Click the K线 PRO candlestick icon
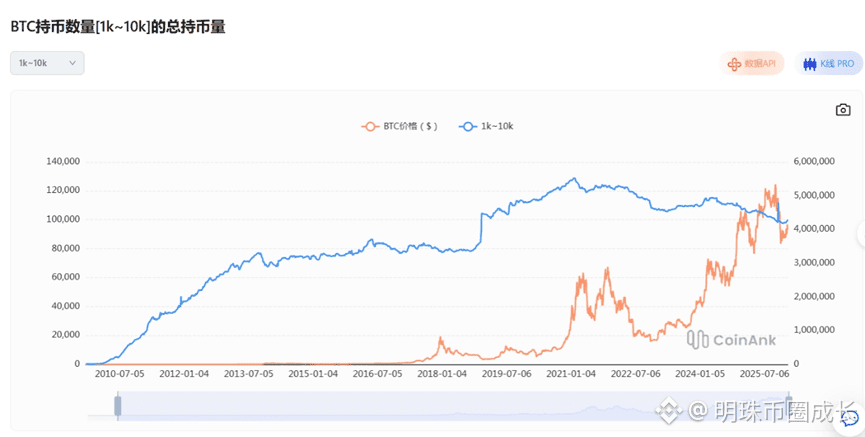Screen dimensions: 865x437 click(x=811, y=63)
